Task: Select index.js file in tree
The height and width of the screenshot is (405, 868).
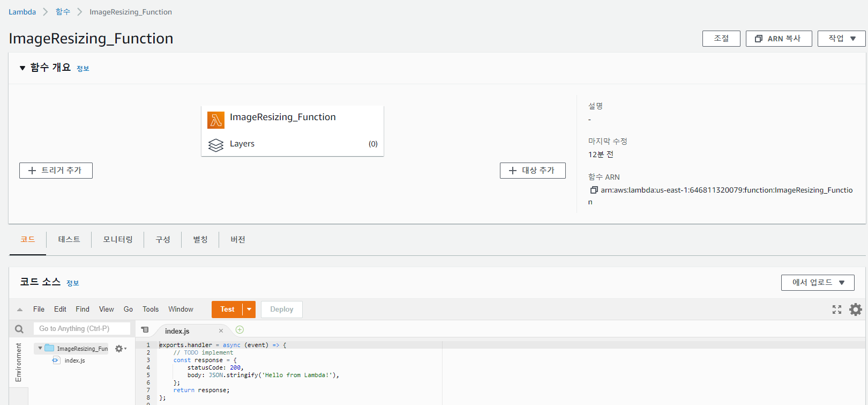Action: tap(74, 360)
